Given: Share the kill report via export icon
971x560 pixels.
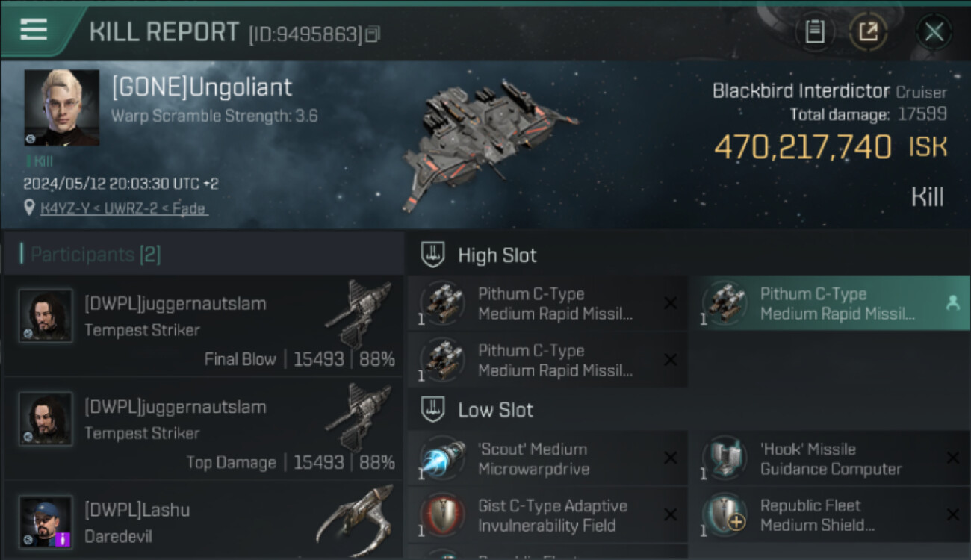Looking at the screenshot, I should 868,31.
